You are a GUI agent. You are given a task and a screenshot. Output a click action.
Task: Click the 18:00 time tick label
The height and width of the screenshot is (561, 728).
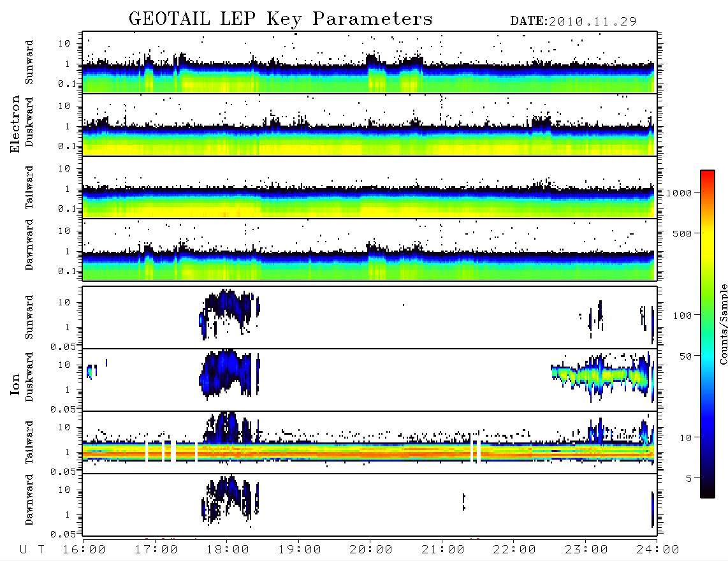[228, 550]
